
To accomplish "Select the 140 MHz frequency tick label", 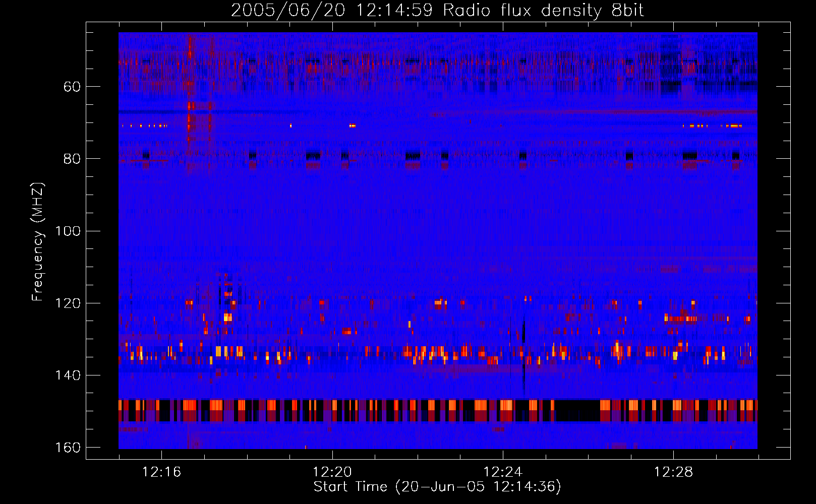I will [x=68, y=375].
